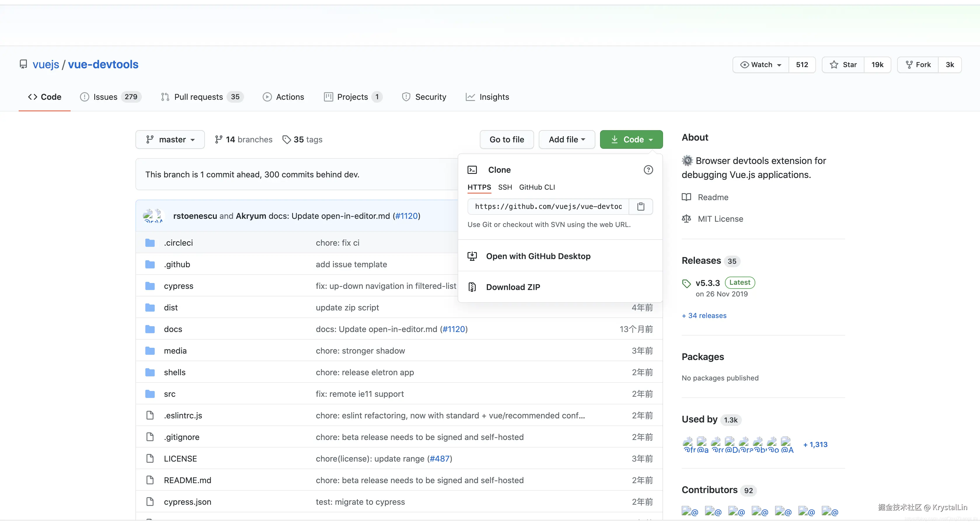
Task: Click the tag icon beside 35 tags
Action: (287, 139)
